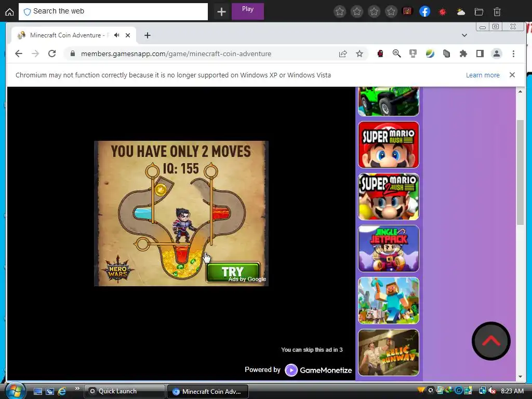Share this page with the share icon

point(343,54)
